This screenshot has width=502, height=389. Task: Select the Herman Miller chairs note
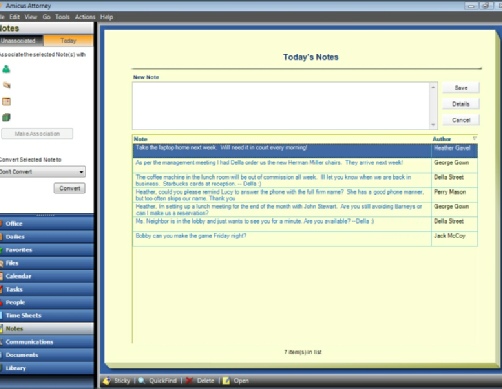coord(305,165)
